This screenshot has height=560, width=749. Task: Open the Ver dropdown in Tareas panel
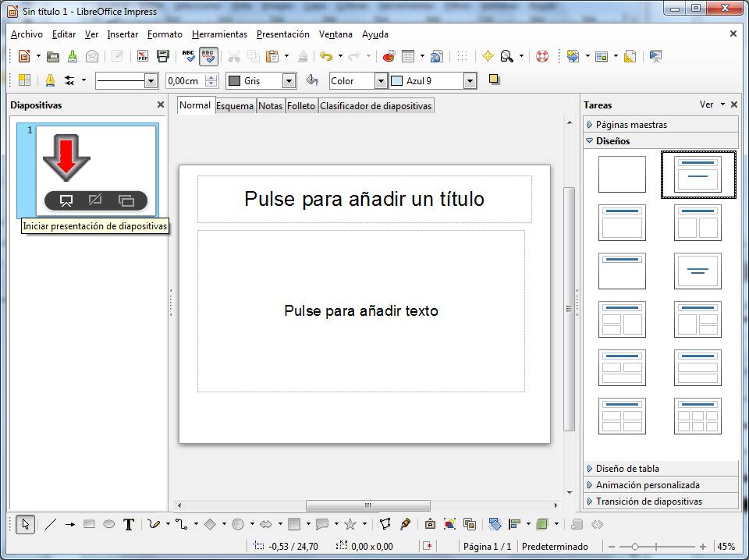[712, 105]
